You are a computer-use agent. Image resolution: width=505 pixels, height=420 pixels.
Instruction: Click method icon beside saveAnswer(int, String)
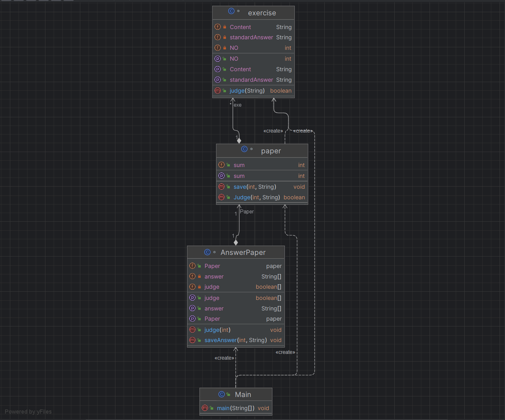192,340
